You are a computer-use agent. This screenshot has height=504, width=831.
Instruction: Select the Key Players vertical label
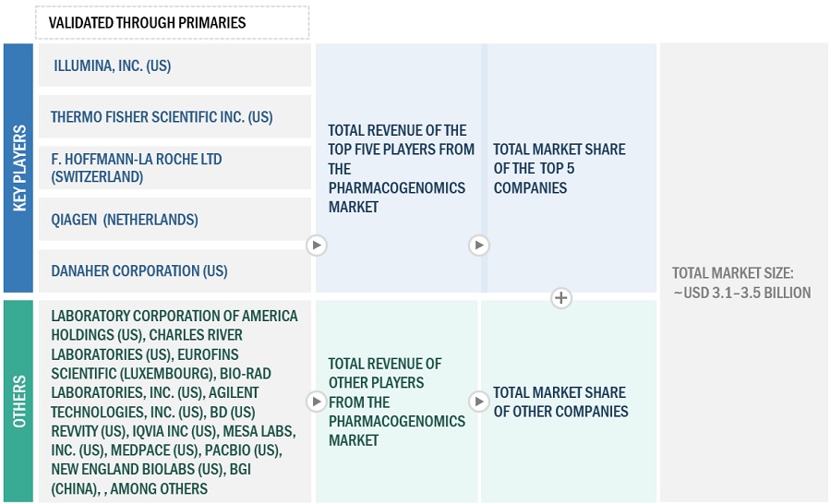click(18, 168)
